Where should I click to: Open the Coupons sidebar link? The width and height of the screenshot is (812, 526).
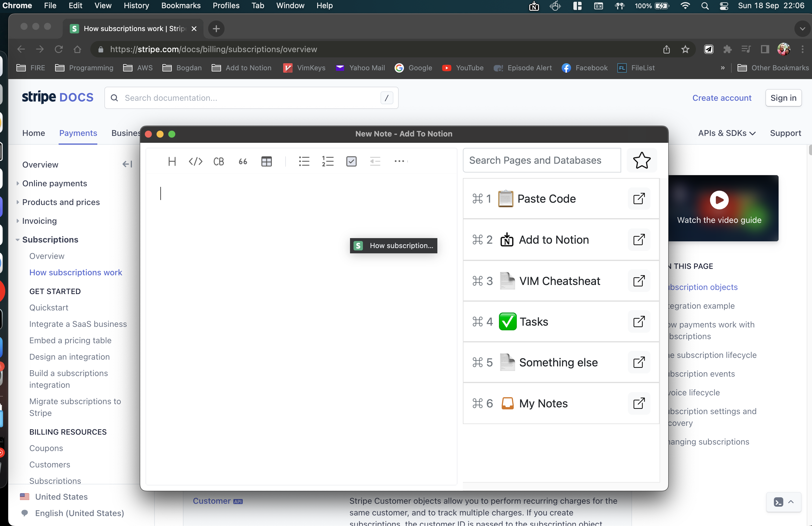point(46,448)
